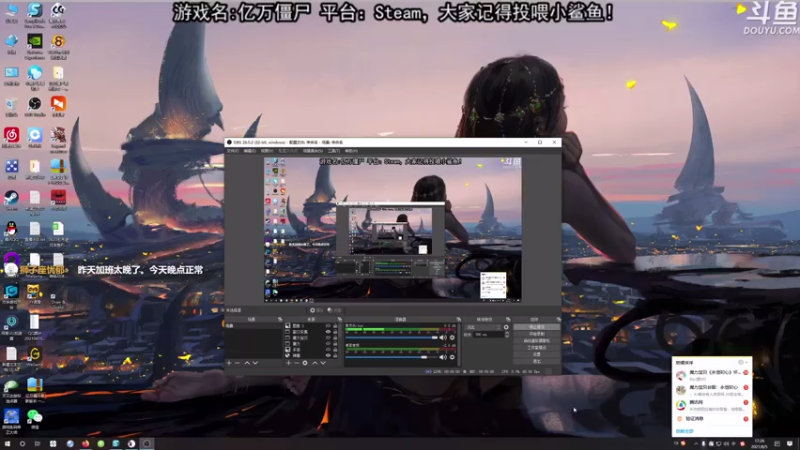
Task: Open the GeForce Experience desktop shortcut
Action: [x=35, y=46]
